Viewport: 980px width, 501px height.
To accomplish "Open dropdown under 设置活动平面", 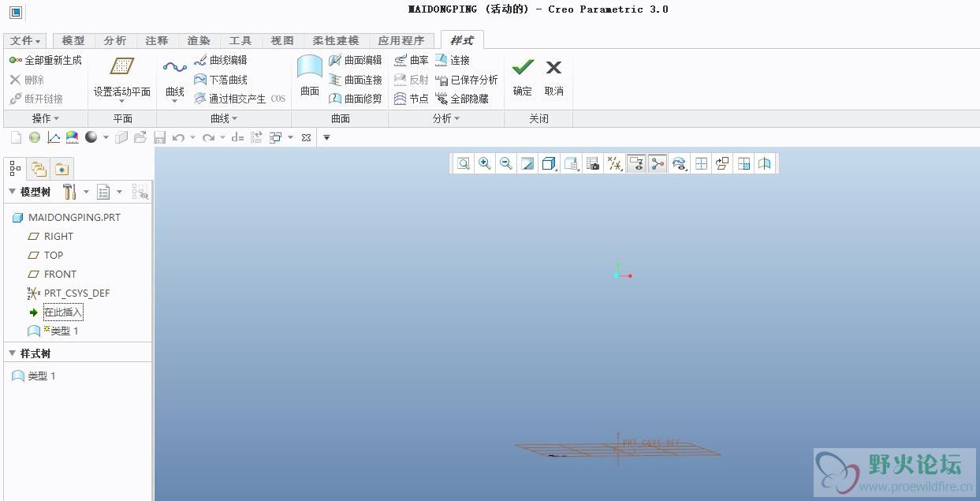I will point(122,101).
